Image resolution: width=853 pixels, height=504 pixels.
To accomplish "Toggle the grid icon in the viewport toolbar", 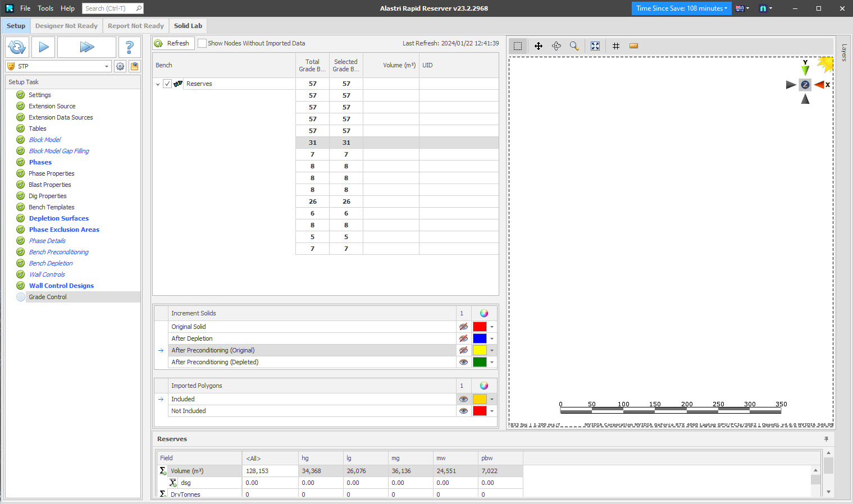I will click(x=615, y=46).
